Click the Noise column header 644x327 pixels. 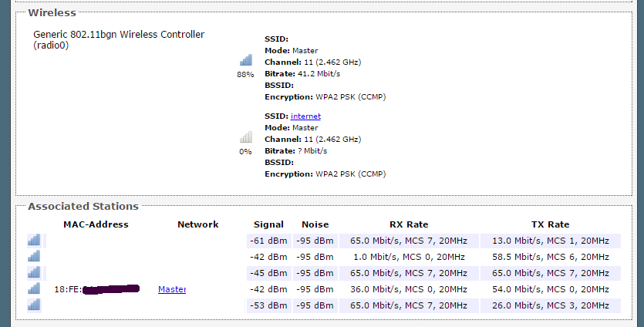pos(315,224)
